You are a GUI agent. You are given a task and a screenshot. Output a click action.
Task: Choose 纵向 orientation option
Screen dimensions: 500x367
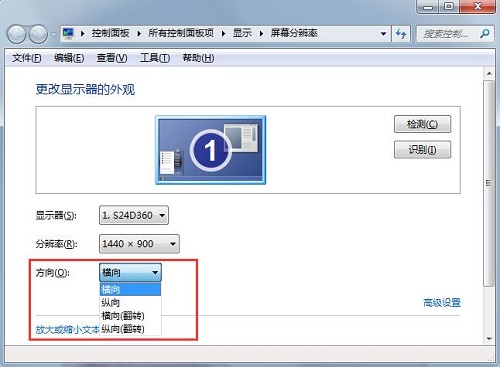[130, 303]
